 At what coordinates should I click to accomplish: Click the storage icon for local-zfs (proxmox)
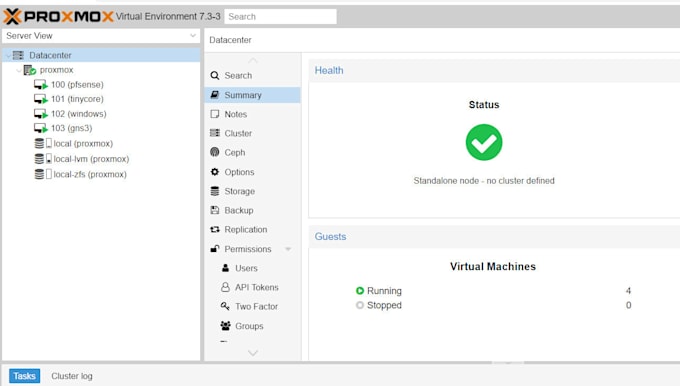coord(43,174)
